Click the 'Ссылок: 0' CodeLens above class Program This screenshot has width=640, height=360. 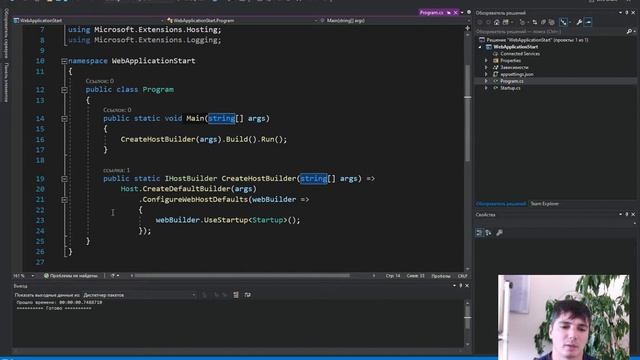click(x=100, y=81)
